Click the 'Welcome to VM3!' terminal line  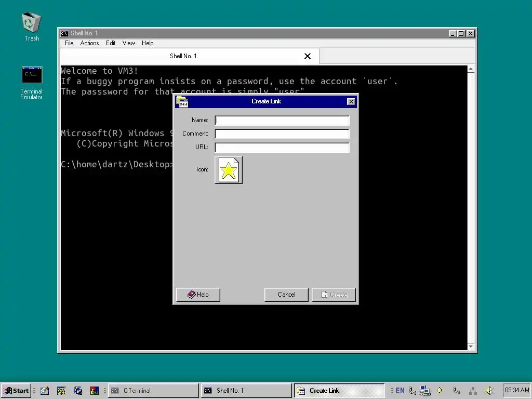coord(99,71)
